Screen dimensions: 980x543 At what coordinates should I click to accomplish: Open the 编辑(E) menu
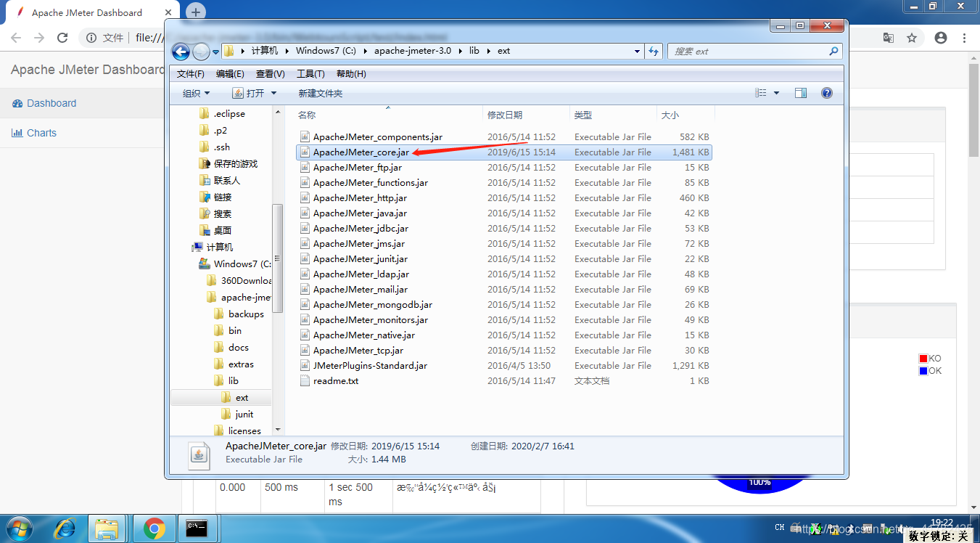230,74
